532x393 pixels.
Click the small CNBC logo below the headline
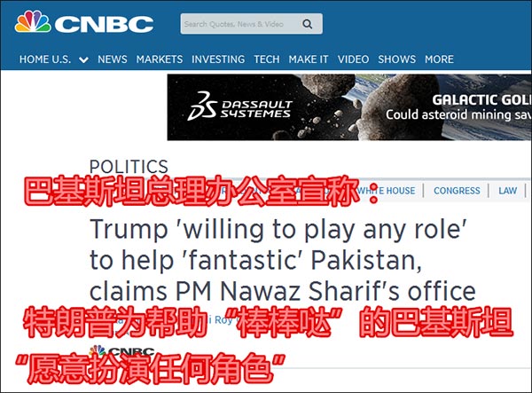[122, 350]
